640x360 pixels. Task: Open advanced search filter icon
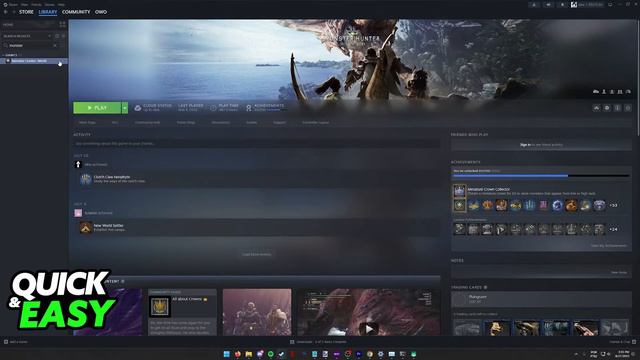[x=63, y=46]
